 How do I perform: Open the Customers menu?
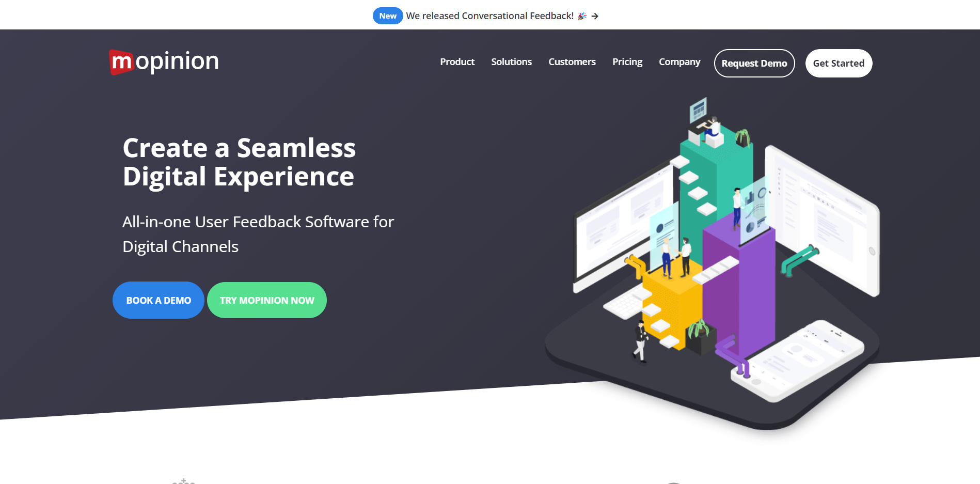pyautogui.click(x=572, y=62)
